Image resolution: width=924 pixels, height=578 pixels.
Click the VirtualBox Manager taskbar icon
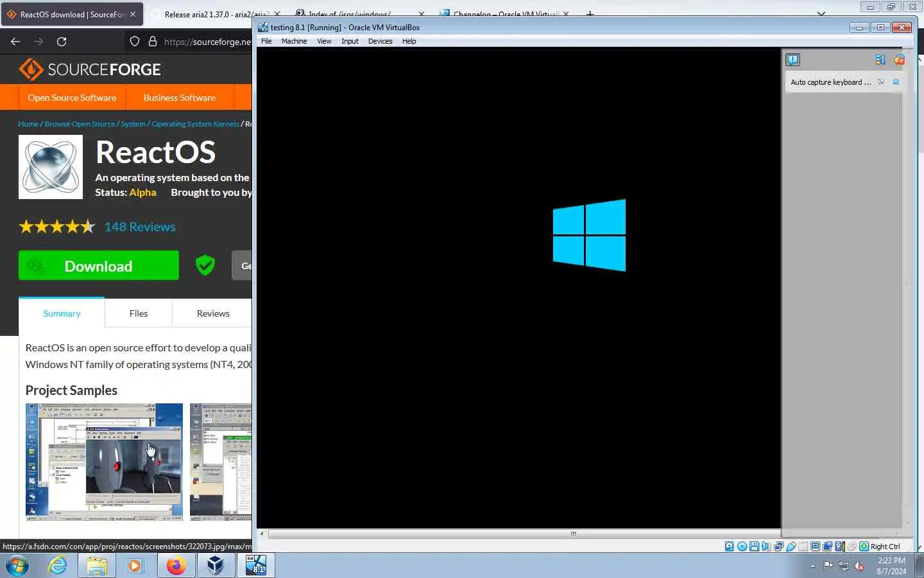[x=216, y=566]
